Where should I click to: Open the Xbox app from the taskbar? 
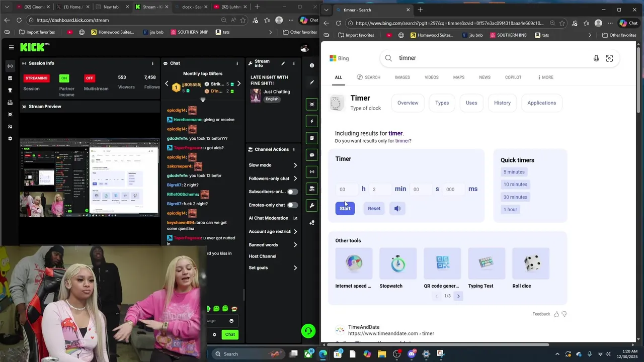308,354
